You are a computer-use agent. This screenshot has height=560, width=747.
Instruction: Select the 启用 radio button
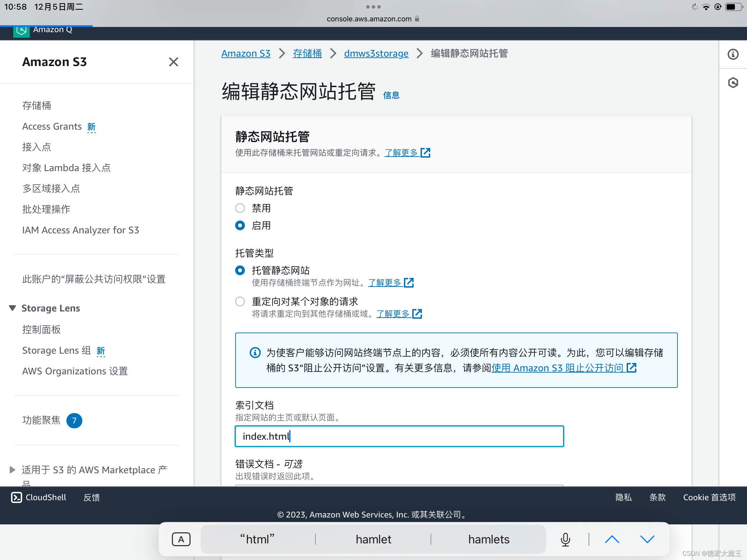[240, 225]
